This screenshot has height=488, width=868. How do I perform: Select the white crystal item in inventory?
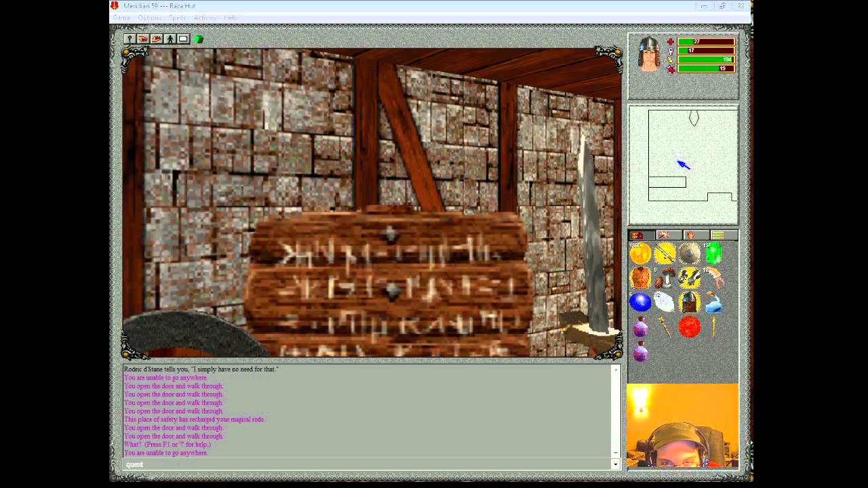tap(665, 302)
